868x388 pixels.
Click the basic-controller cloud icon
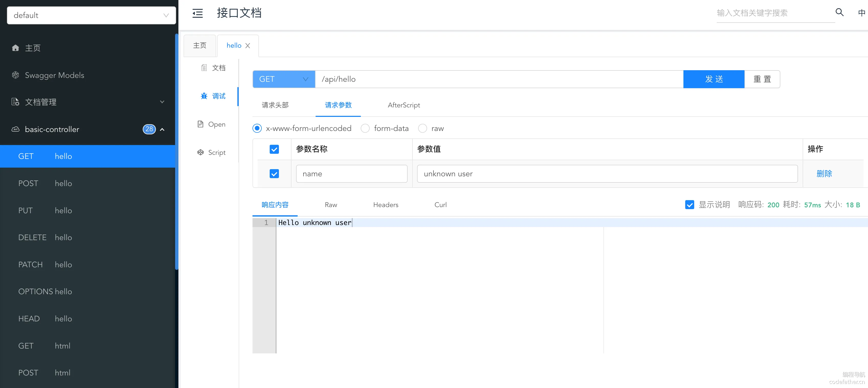pyautogui.click(x=15, y=129)
